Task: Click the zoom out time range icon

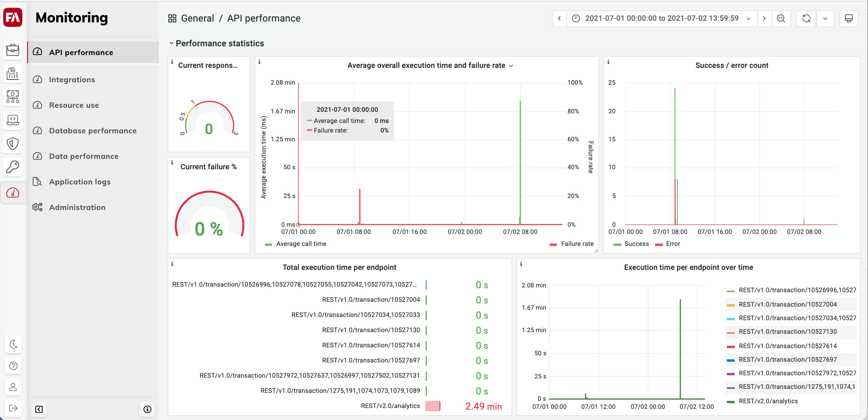Action: tap(781, 18)
